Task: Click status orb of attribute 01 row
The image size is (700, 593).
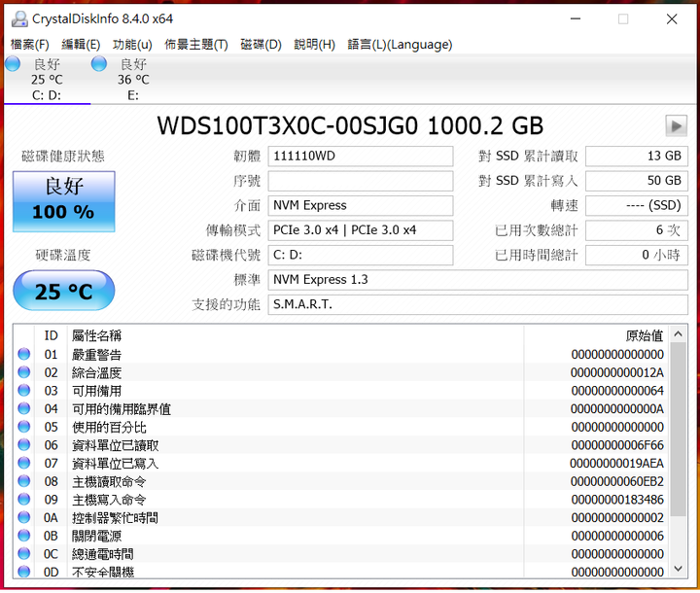Action: point(24,354)
